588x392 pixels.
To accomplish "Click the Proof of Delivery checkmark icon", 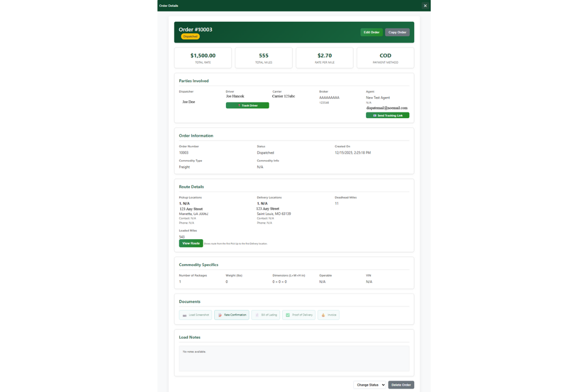I will (287, 315).
